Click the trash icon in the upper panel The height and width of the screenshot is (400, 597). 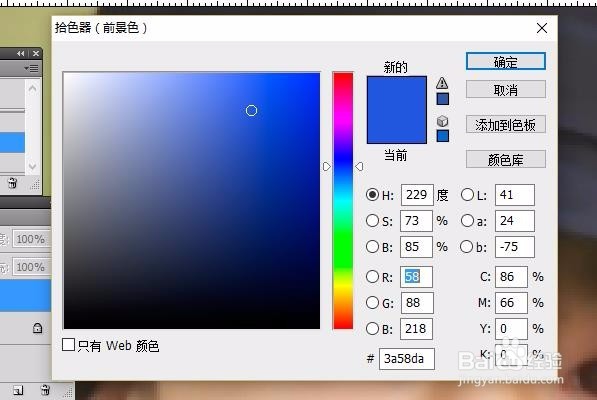click(x=13, y=183)
